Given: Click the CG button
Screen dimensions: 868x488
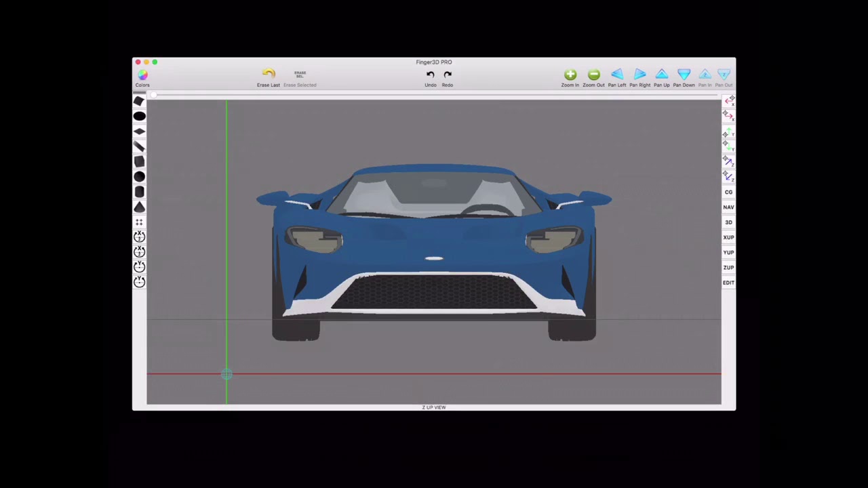Looking at the screenshot, I should pos(728,192).
